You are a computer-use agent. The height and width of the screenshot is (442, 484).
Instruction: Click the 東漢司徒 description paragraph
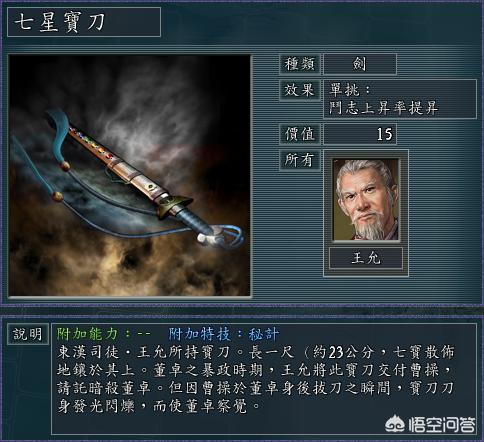coord(256,379)
